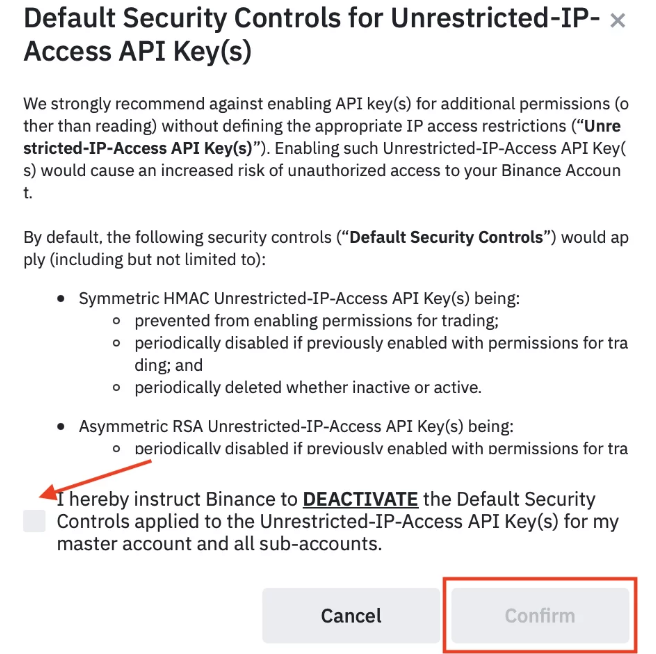The width and height of the screenshot is (656, 654).
Task: Click the HMAC 'periodically disabled if previously enabled' line
Action: (380, 343)
